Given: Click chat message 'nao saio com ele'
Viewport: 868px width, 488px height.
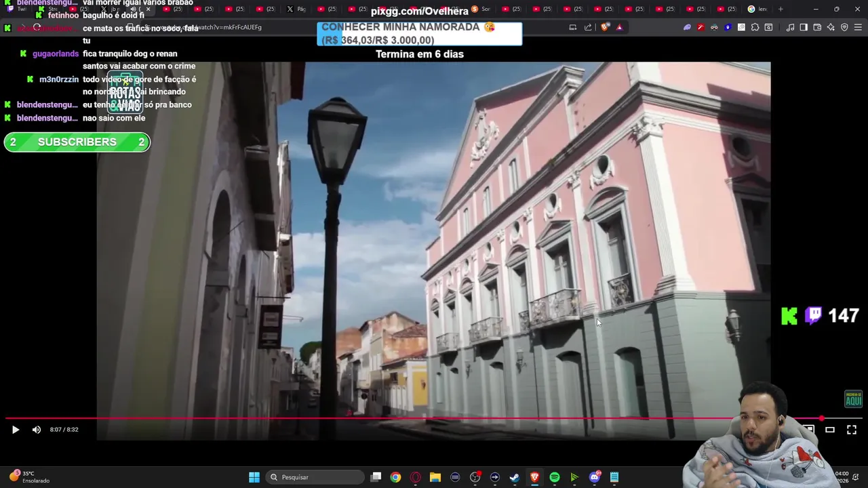Looking at the screenshot, I should [114, 118].
